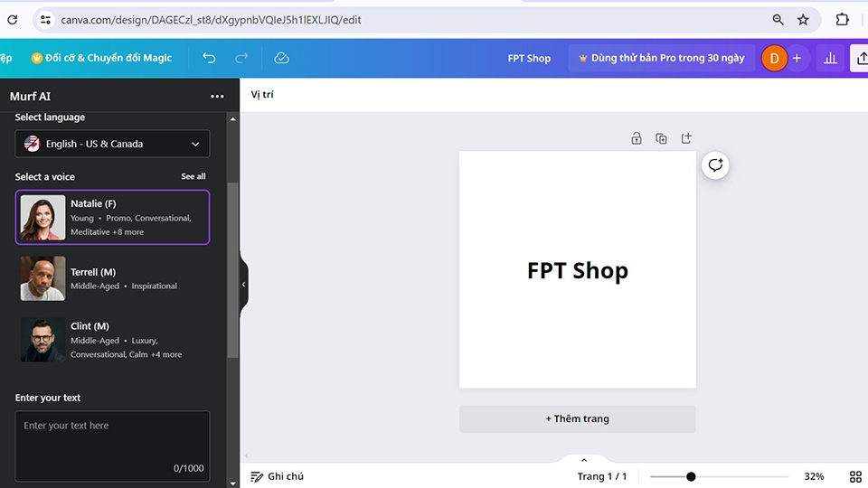Image resolution: width=868 pixels, height=488 pixels.
Task: Click the browser zoom magnifier icon
Action: click(778, 20)
